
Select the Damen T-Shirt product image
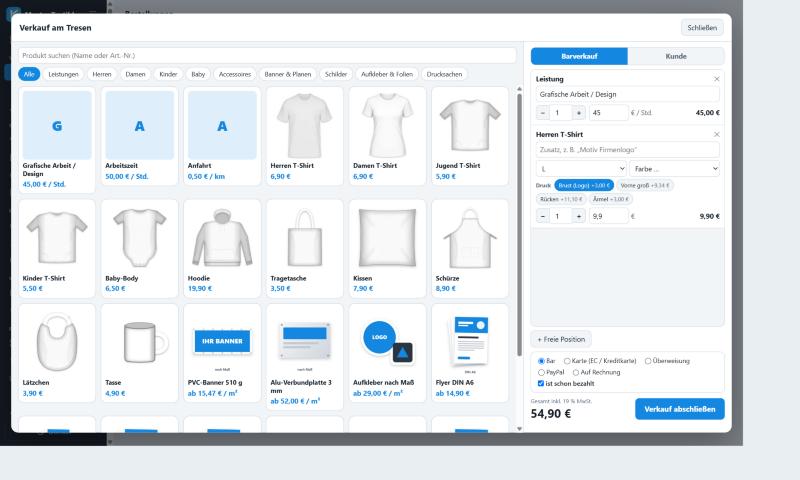click(x=387, y=125)
